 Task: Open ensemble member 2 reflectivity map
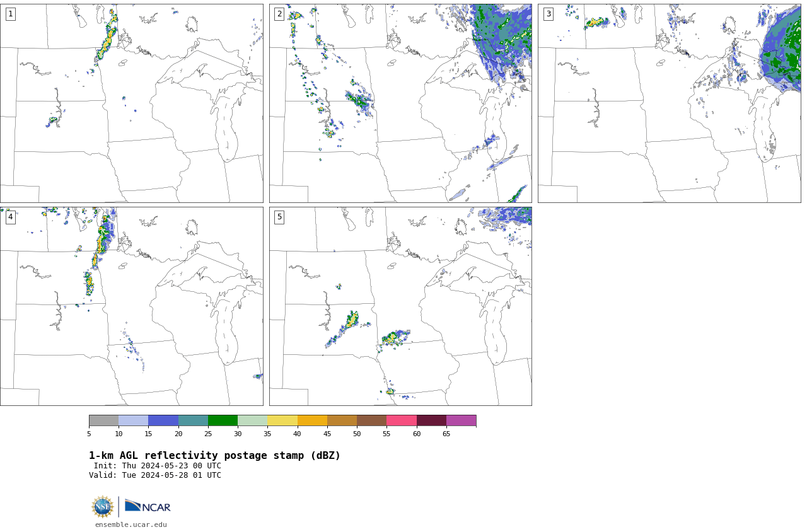[x=400, y=103]
